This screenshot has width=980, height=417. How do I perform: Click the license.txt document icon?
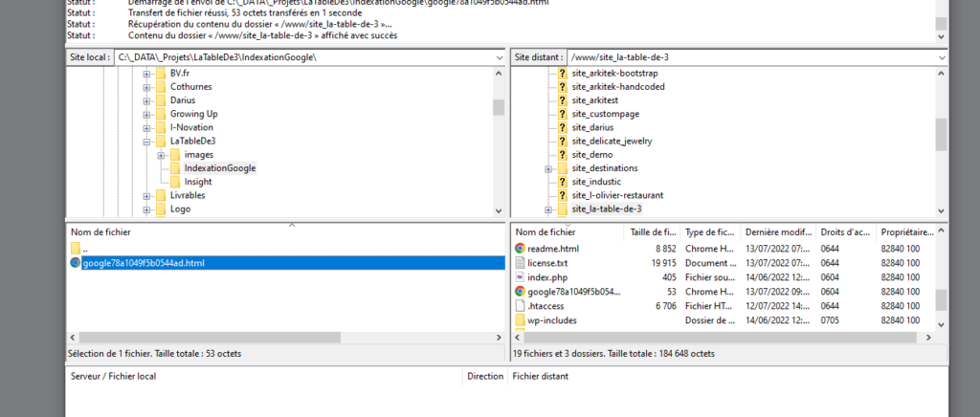pyautogui.click(x=521, y=263)
